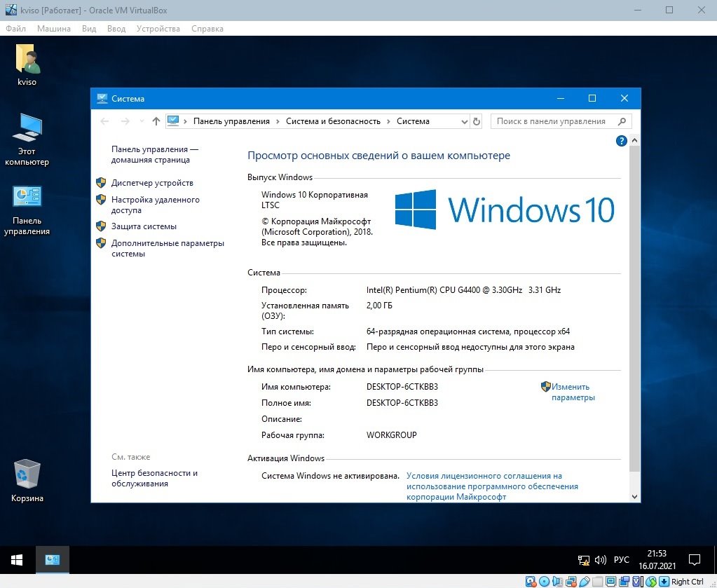This screenshot has height=588, width=717.
Task: Open the Windows Start button
Action: [17, 560]
